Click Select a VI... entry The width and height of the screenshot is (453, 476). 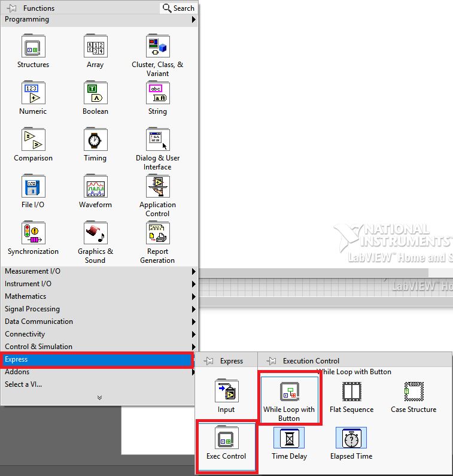24,384
